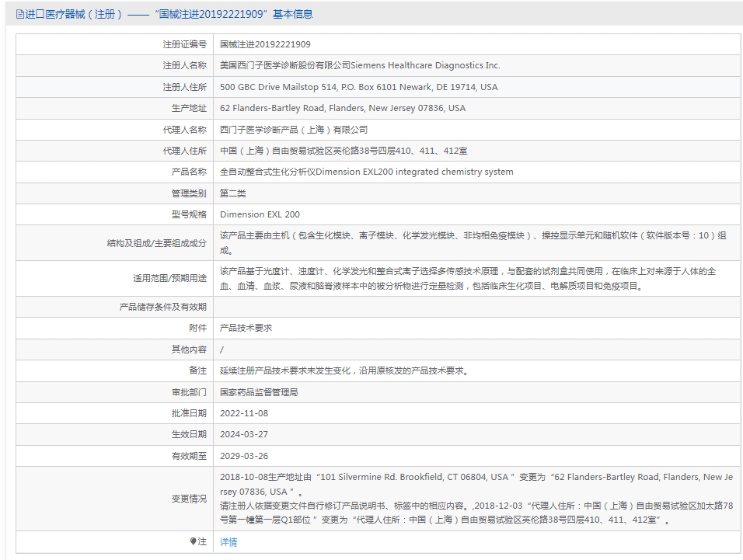Click the empty storage conditions cell

(x=476, y=307)
